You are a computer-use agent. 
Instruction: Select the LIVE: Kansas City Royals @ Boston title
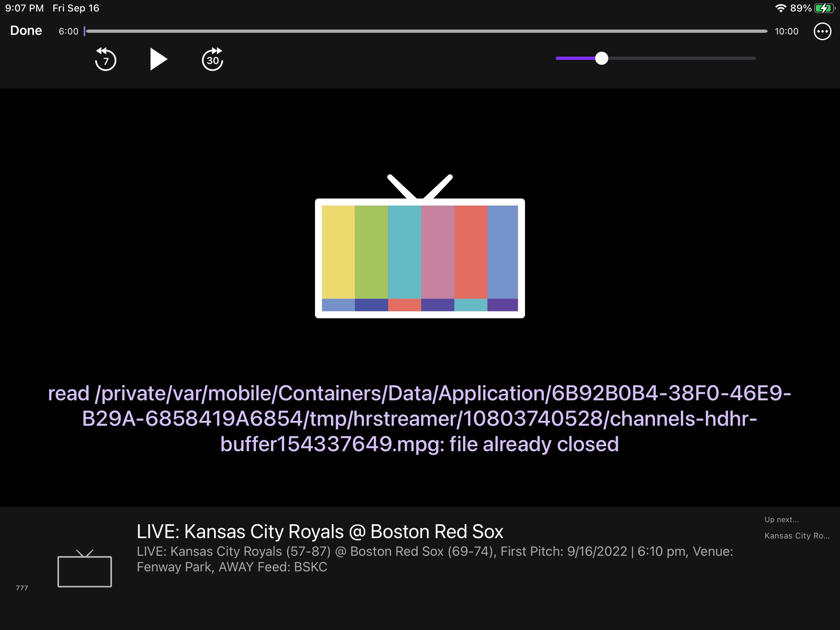[x=320, y=532]
